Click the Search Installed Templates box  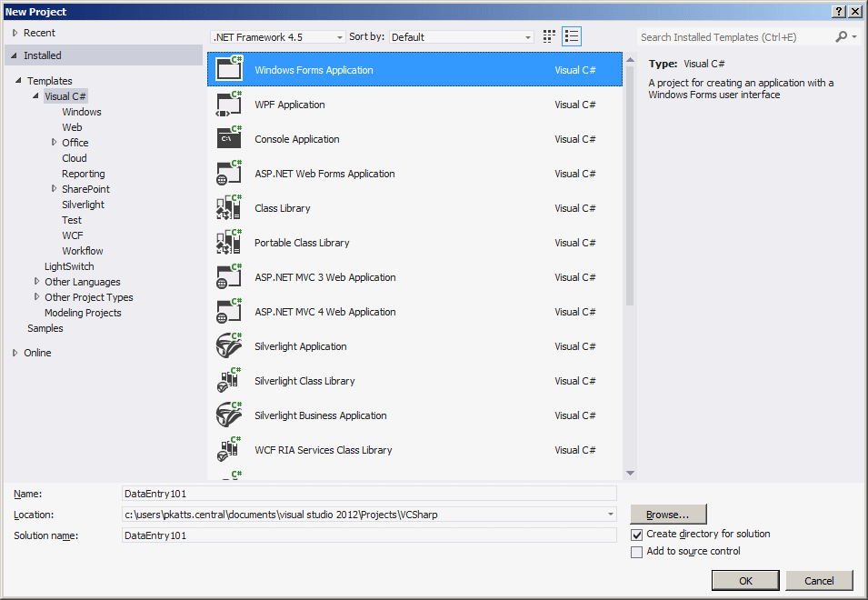[x=735, y=37]
